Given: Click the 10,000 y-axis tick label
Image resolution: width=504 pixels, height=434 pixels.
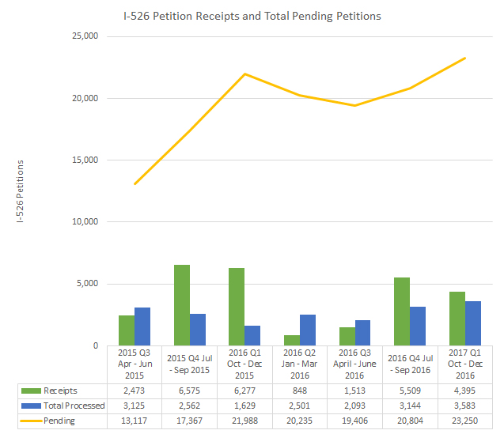Looking at the screenshot, I should pos(83,222).
